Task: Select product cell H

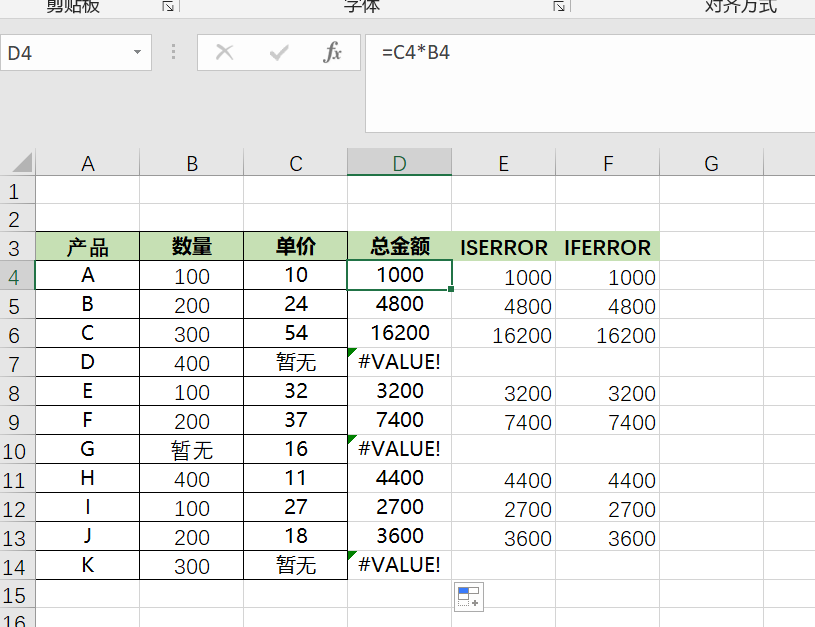Action: [x=88, y=478]
